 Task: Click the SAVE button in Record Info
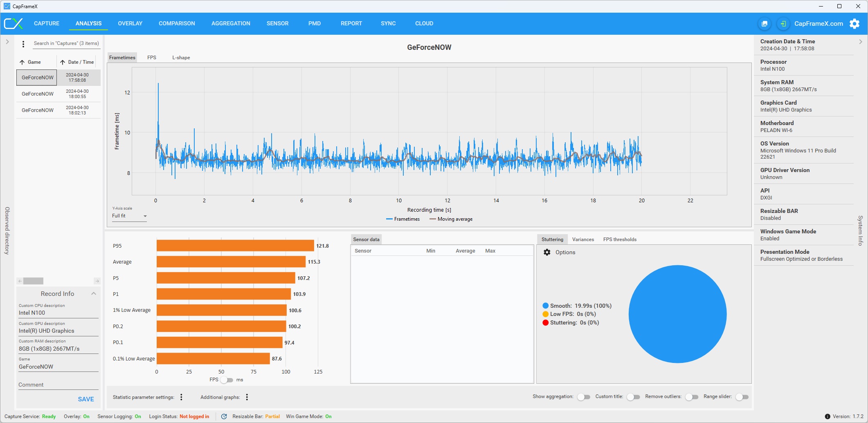tap(86, 399)
